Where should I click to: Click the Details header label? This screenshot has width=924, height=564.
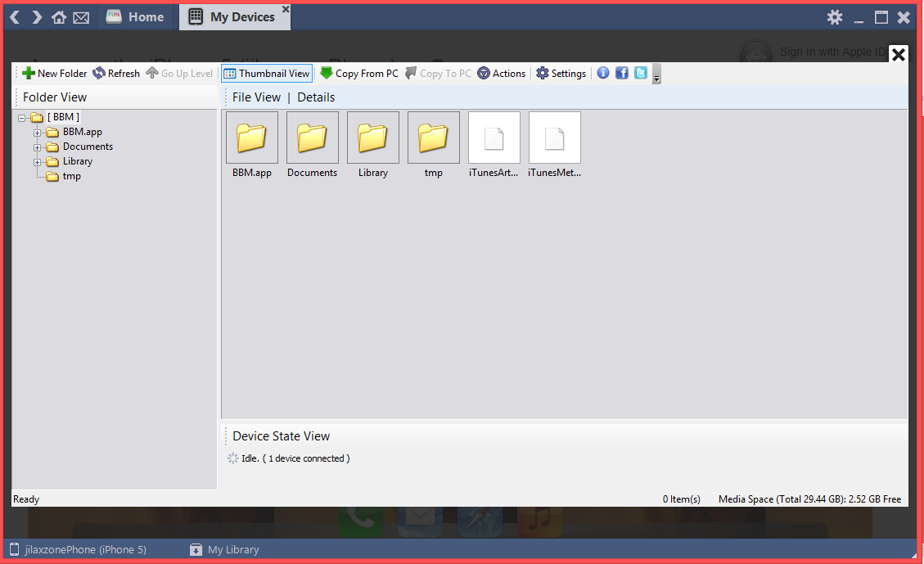(x=316, y=97)
